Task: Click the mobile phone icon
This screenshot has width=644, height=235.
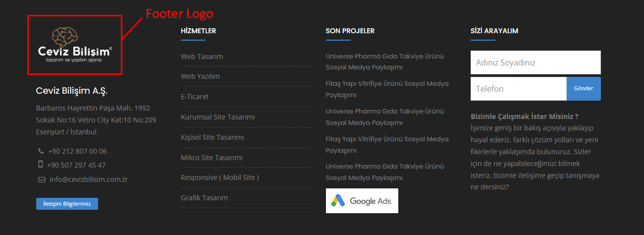Action: coord(41,165)
